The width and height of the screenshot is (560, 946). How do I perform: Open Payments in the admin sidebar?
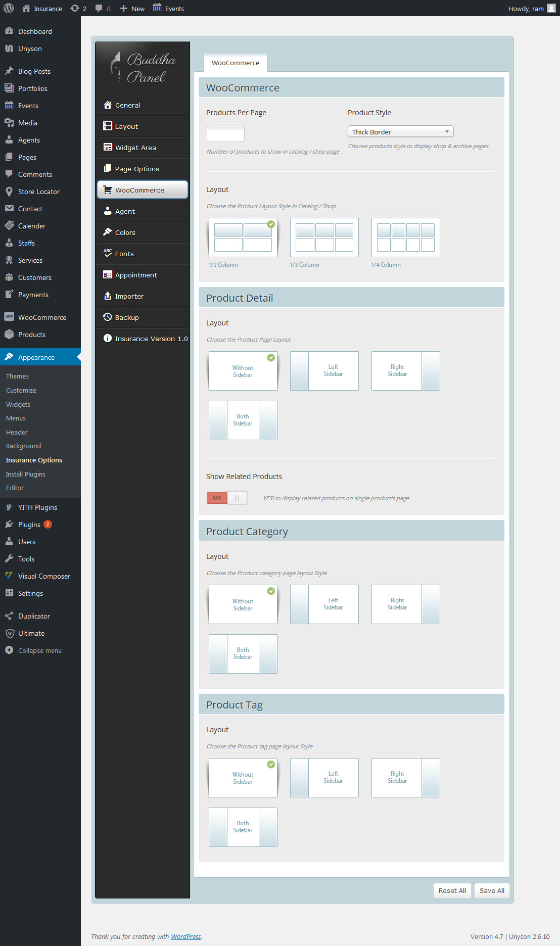(x=40, y=295)
